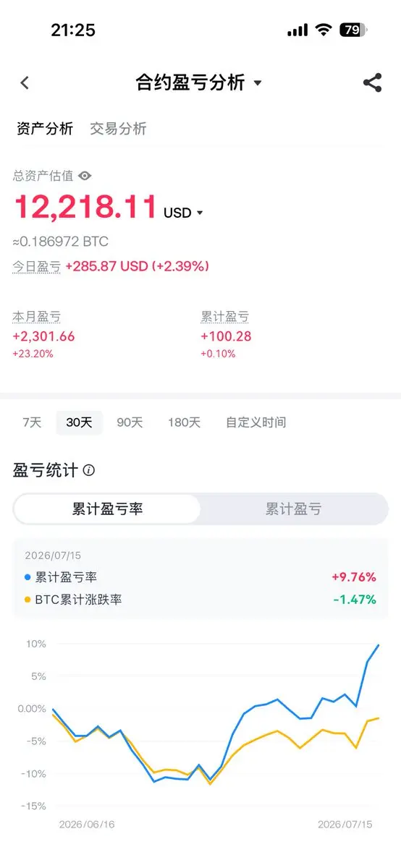Tap the back arrow icon
The width and height of the screenshot is (401, 868).
point(25,82)
